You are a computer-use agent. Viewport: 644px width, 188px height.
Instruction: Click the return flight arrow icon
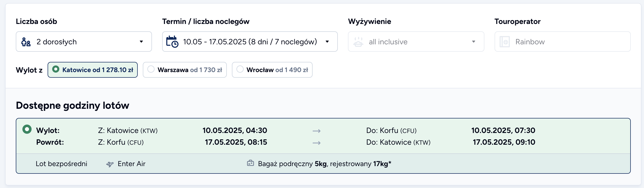tap(316, 143)
